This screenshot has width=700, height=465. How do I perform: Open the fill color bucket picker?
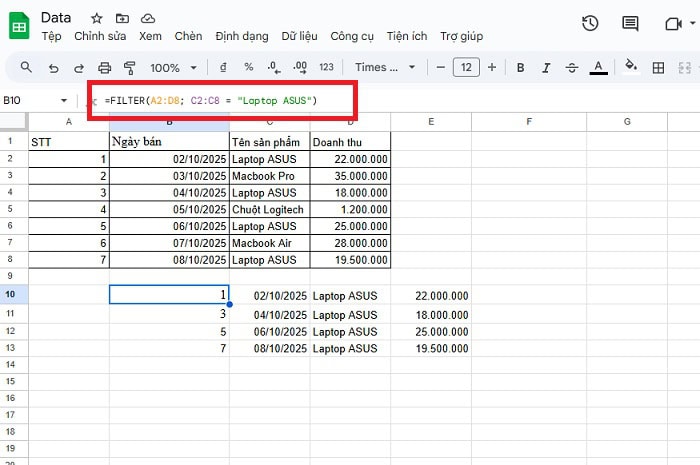coord(630,67)
